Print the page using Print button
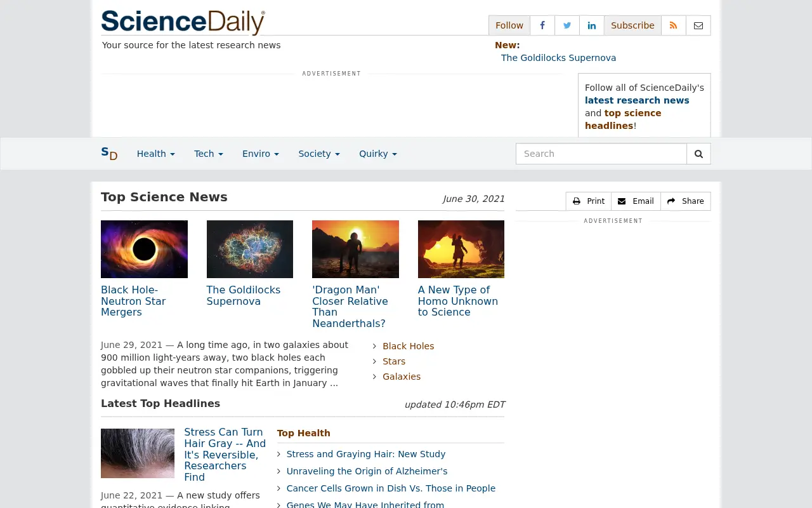Viewport: 812px width, 508px height. (589, 201)
